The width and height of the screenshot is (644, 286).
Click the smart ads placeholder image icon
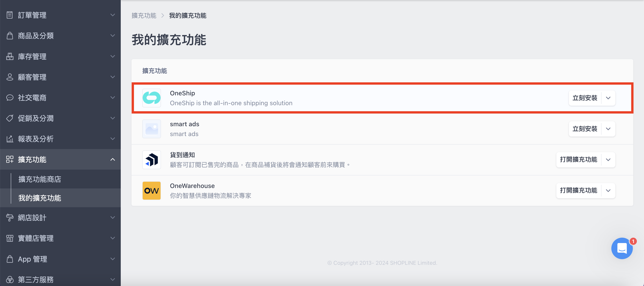(x=152, y=129)
